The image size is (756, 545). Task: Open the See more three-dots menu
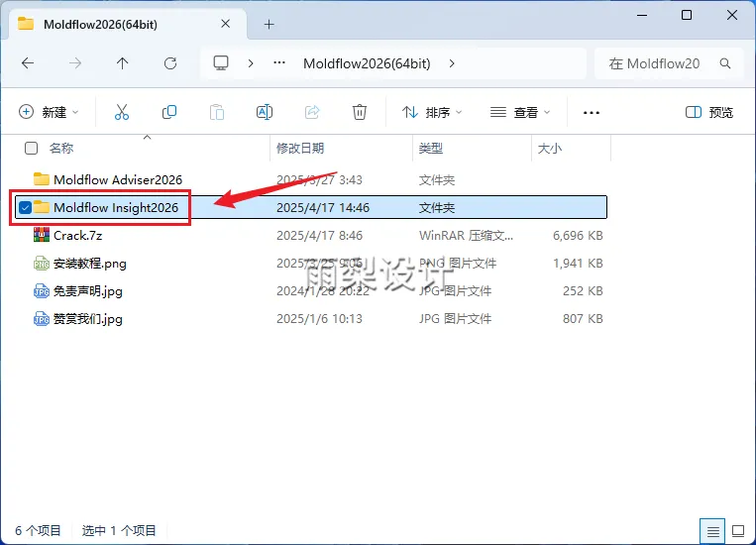point(592,113)
